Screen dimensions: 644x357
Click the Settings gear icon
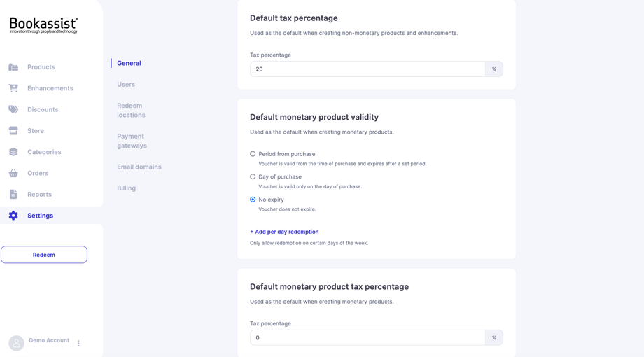tap(13, 216)
